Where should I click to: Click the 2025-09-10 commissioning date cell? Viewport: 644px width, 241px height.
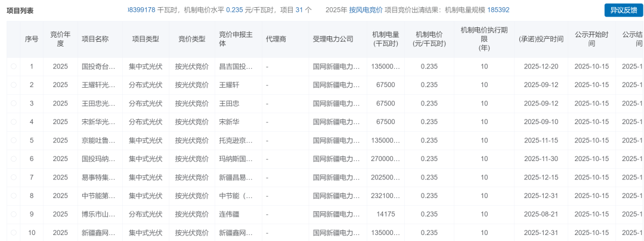click(541, 122)
